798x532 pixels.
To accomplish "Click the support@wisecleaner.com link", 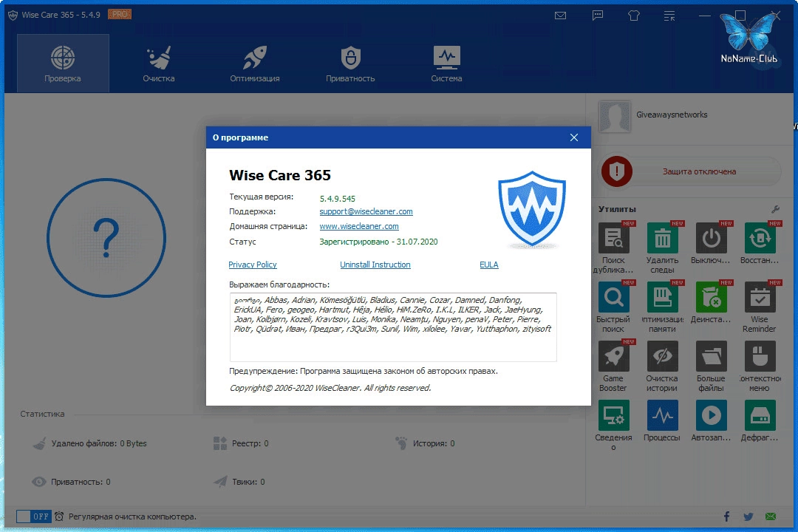I will (x=366, y=211).
